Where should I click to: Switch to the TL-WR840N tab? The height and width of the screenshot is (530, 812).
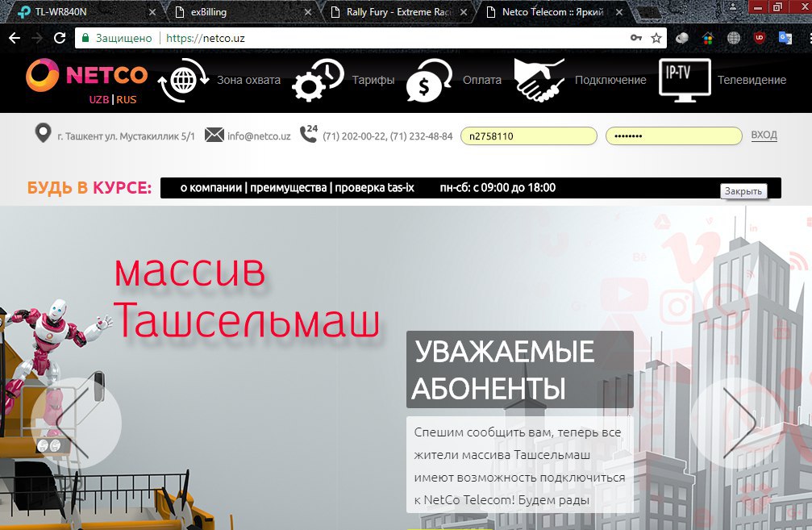tap(85, 12)
